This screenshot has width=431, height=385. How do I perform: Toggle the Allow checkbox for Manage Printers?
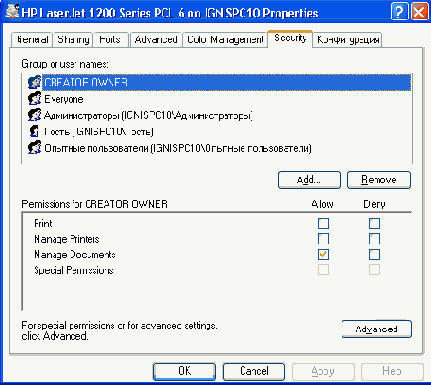[x=323, y=239]
